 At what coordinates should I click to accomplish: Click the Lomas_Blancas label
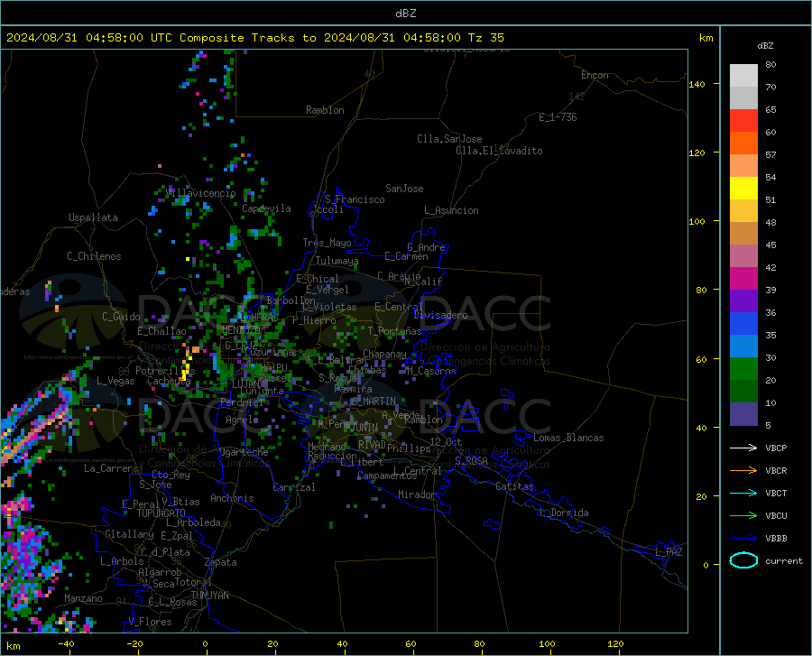[x=568, y=438]
